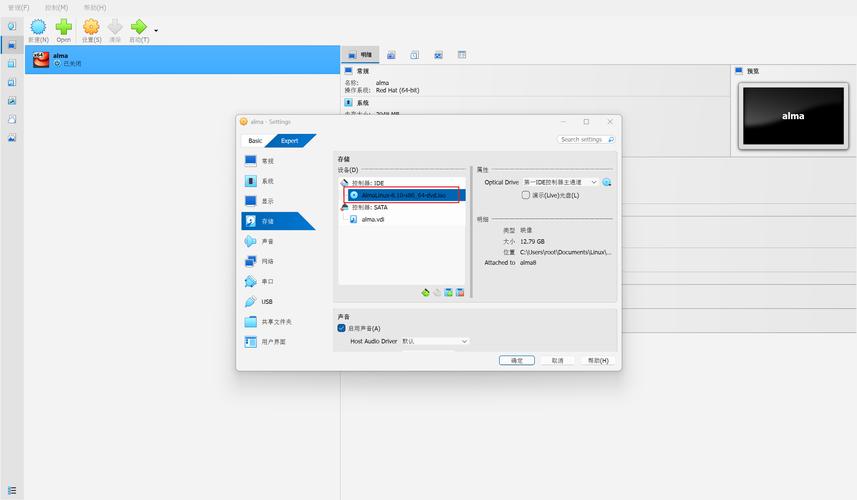Click the optical disk chooser icon beside Optical Drive
This screenshot has height=500, width=857.
tap(606, 182)
